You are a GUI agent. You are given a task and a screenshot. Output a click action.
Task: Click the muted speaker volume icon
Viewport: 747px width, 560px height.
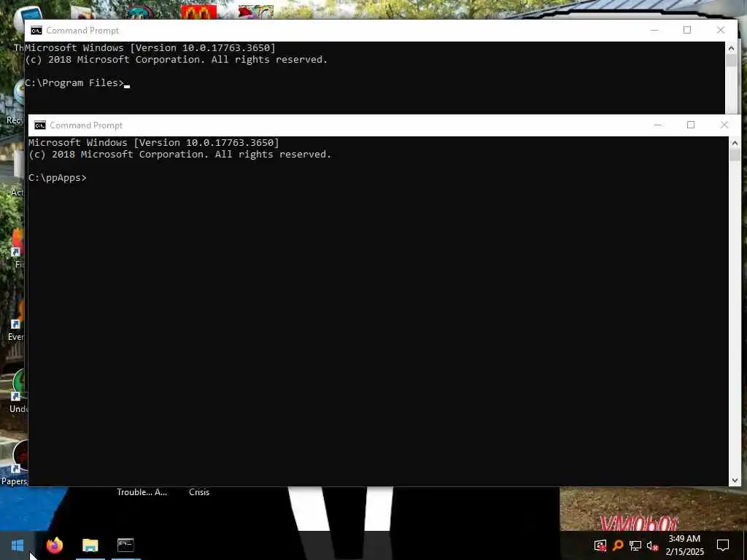(x=652, y=545)
